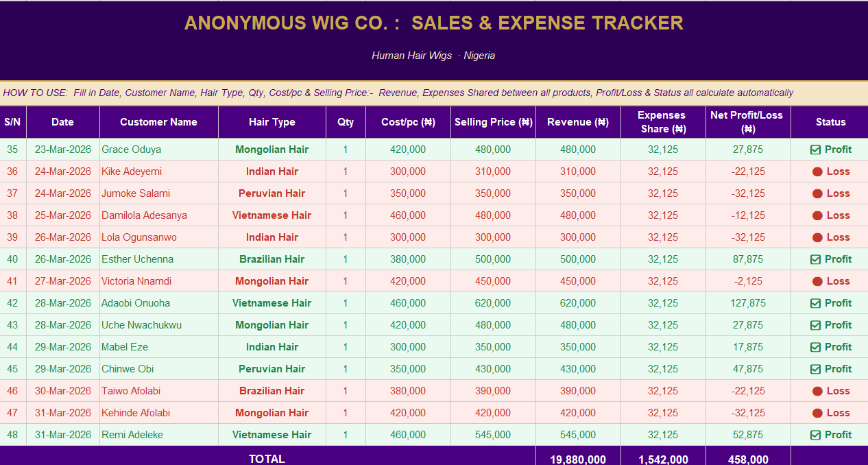Select serial number 40 cell

click(12, 259)
